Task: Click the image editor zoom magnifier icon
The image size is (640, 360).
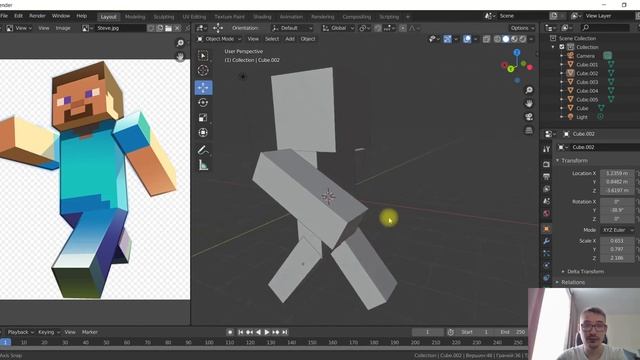Action: pos(180,43)
